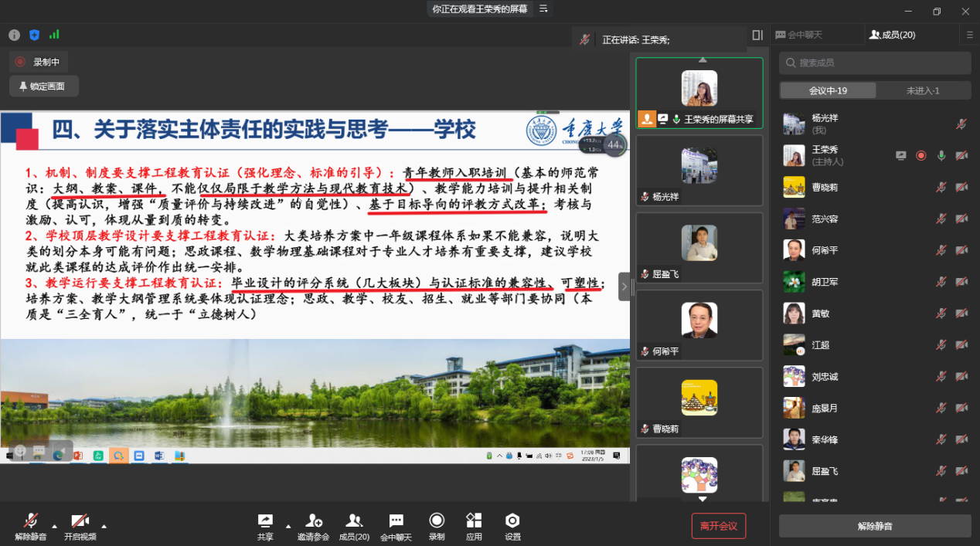Expand share options arrow beside 共享

tap(288, 527)
